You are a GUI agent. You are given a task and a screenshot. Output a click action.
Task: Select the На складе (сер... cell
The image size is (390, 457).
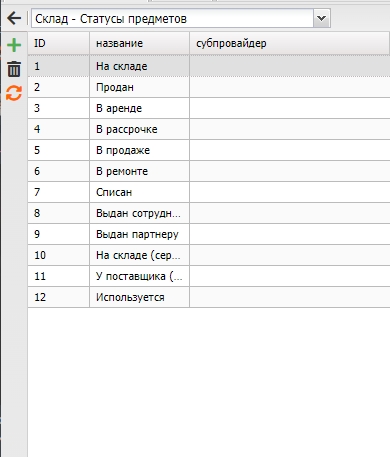[x=139, y=255]
